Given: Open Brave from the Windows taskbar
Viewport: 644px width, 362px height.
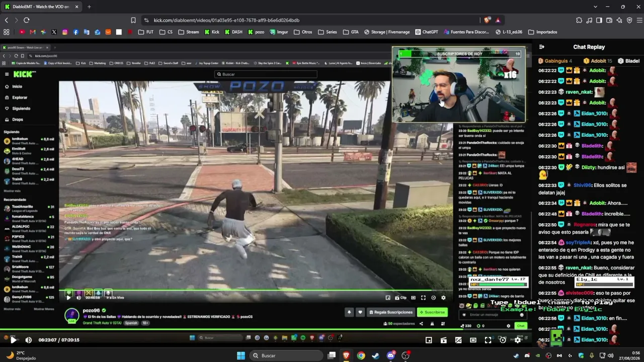Looking at the screenshot, I should pos(346,355).
